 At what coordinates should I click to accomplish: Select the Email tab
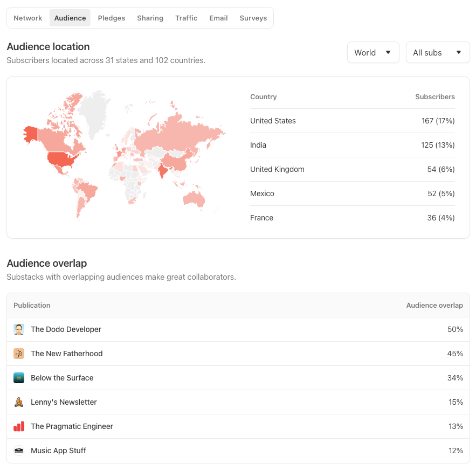(x=218, y=18)
